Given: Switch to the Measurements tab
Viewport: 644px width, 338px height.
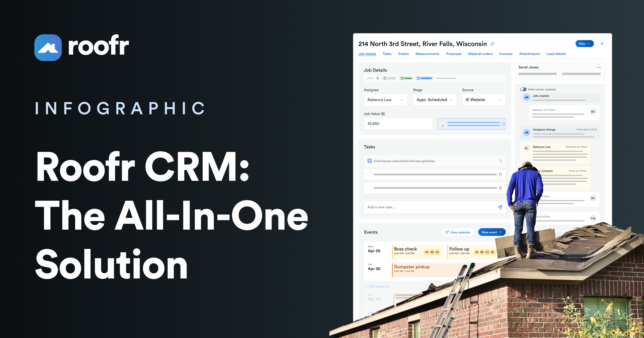Looking at the screenshot, I should 427,54.
